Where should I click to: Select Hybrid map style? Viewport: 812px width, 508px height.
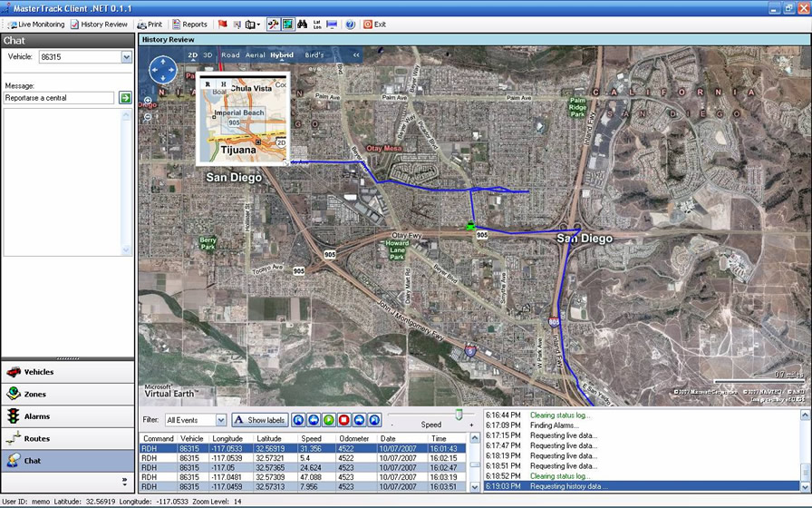(282, 55)
